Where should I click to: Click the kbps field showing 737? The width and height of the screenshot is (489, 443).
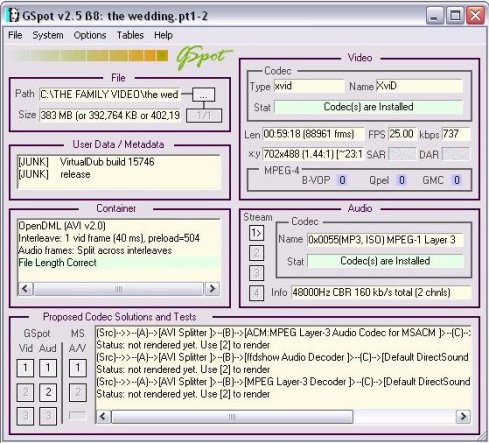click(456, 134)
